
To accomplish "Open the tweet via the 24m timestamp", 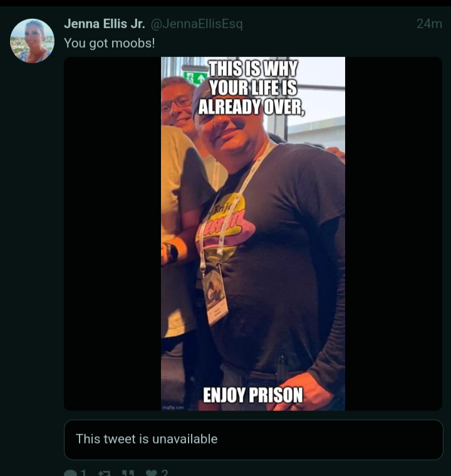I will pos(429,24).
